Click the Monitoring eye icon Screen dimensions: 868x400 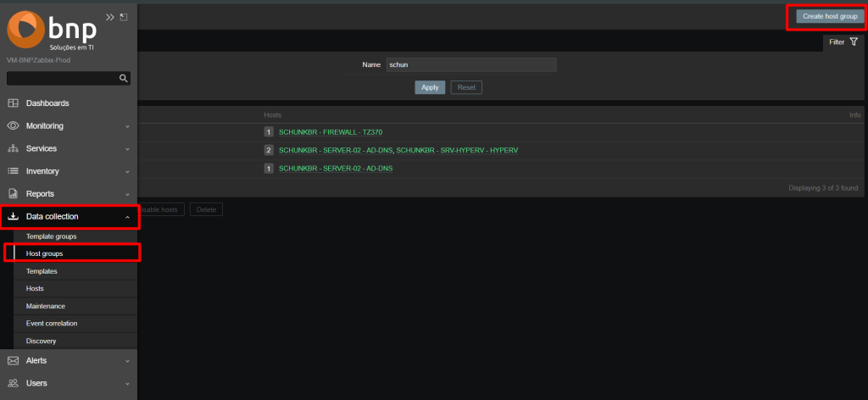tap(13, 126)
